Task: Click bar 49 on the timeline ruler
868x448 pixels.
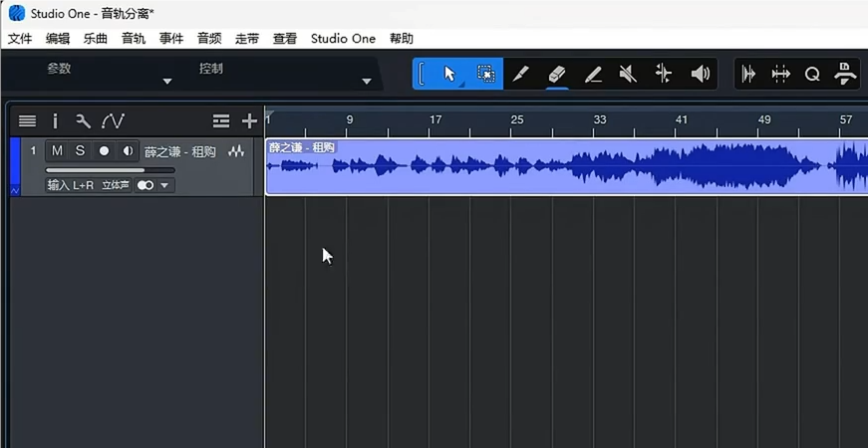Action: click(x=764, y=119)
